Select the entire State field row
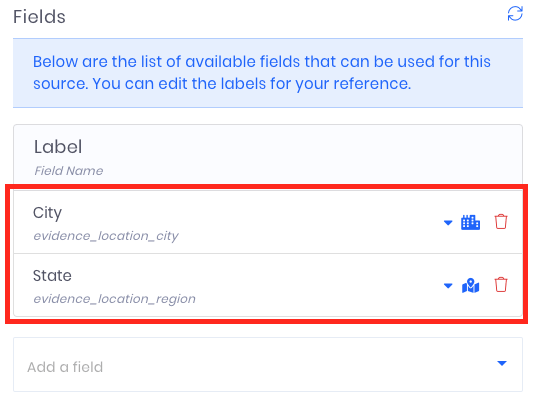The height and width of the screenshot is (406, 533). (x=268, y=285)
